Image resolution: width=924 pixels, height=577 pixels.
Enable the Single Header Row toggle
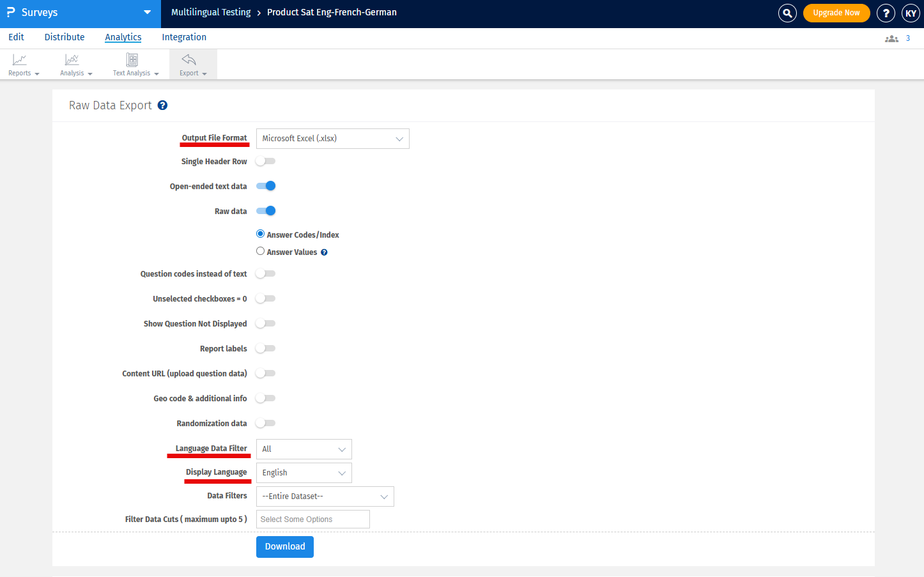click(265, 161)
